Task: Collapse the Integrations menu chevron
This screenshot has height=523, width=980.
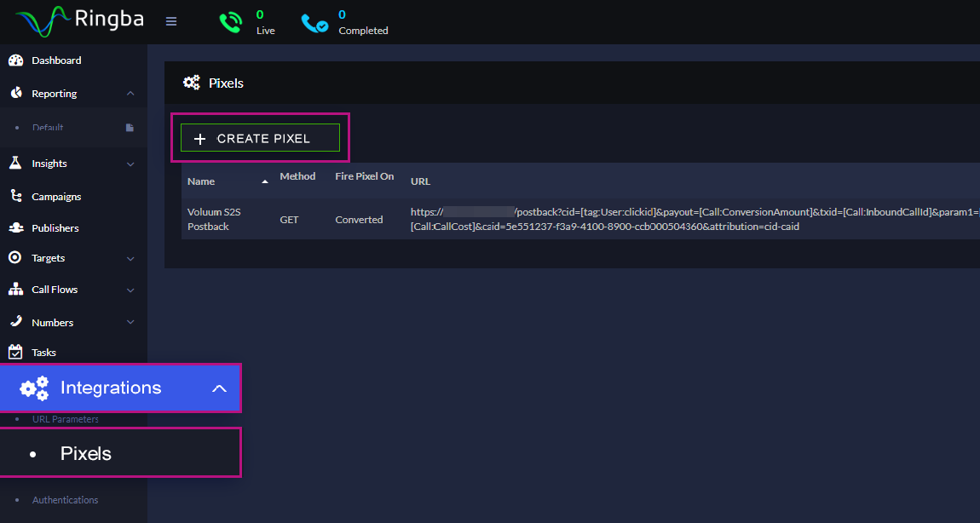Action: 219,388
